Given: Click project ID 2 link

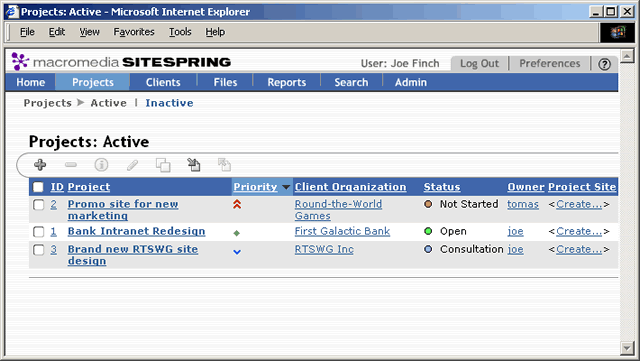Looking at the screenshot, I should 53,204.
